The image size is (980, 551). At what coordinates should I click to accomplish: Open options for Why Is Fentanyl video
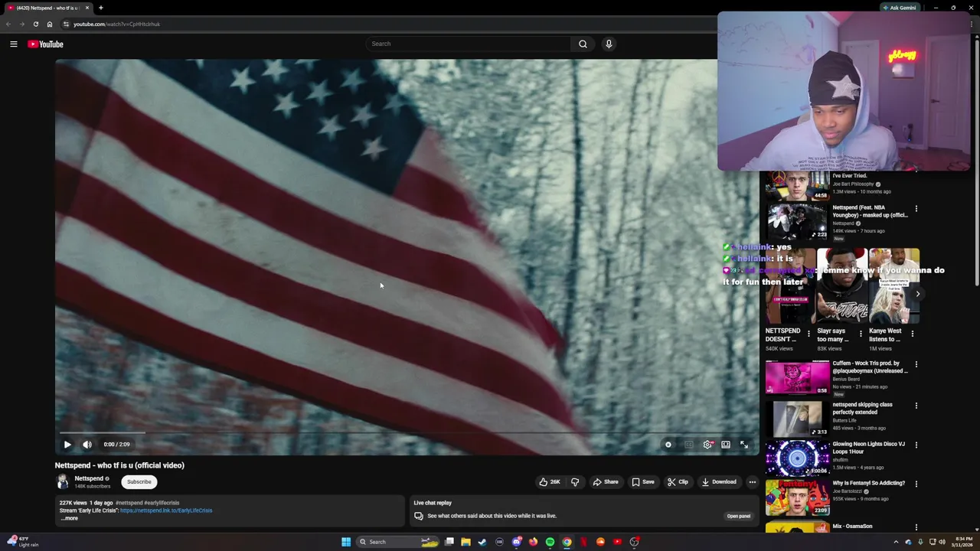point(916,484)
